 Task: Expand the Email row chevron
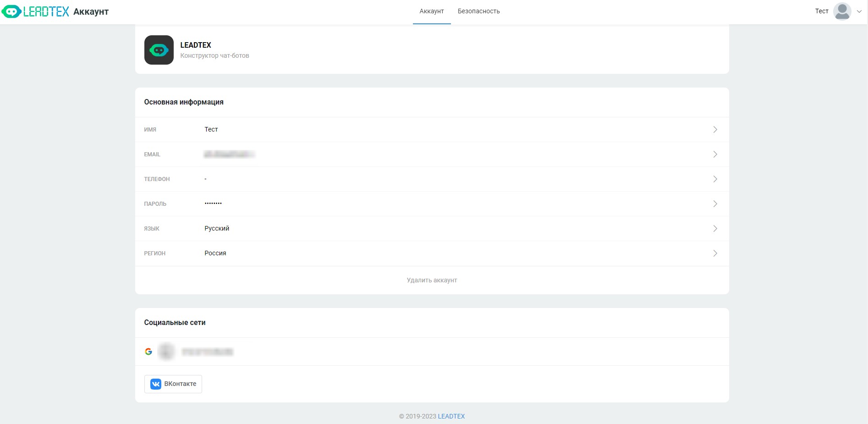(715, 154)
